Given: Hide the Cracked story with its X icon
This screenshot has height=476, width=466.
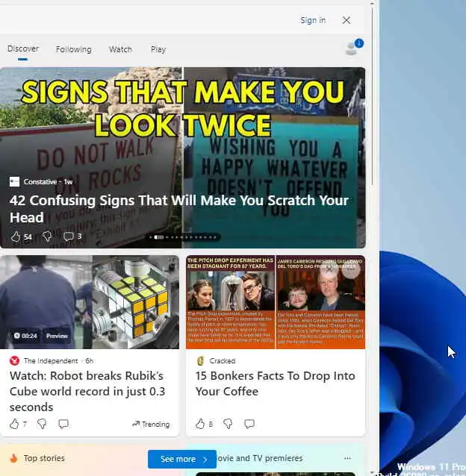Looking at the screenshot, I should [x=329, y=269].
